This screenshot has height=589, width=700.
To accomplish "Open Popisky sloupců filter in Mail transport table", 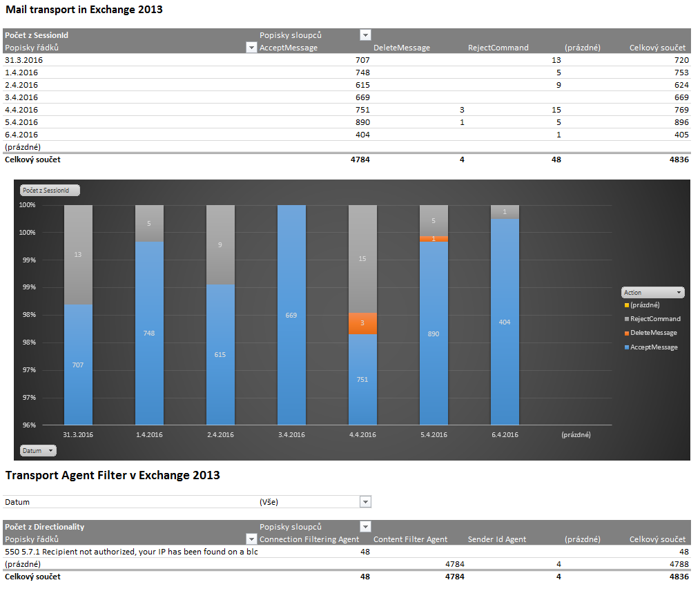I will pos(365,35).
